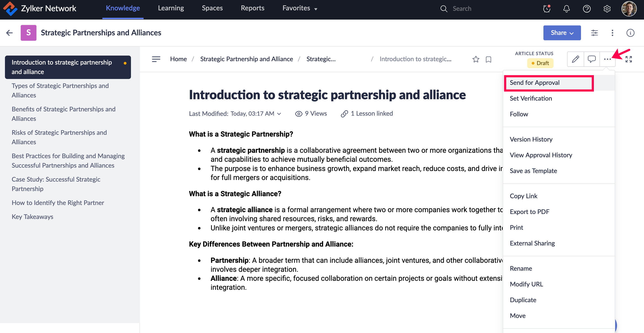Choose Version History from the menu
644x333 pixels.
point(531,139)
